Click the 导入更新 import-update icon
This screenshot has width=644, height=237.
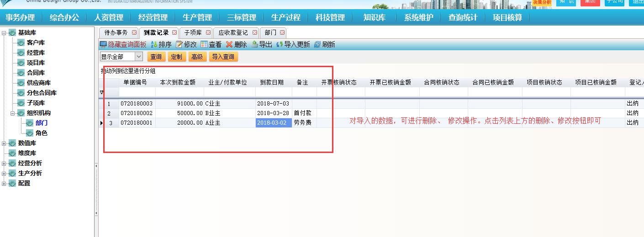[x=280, y=44]
